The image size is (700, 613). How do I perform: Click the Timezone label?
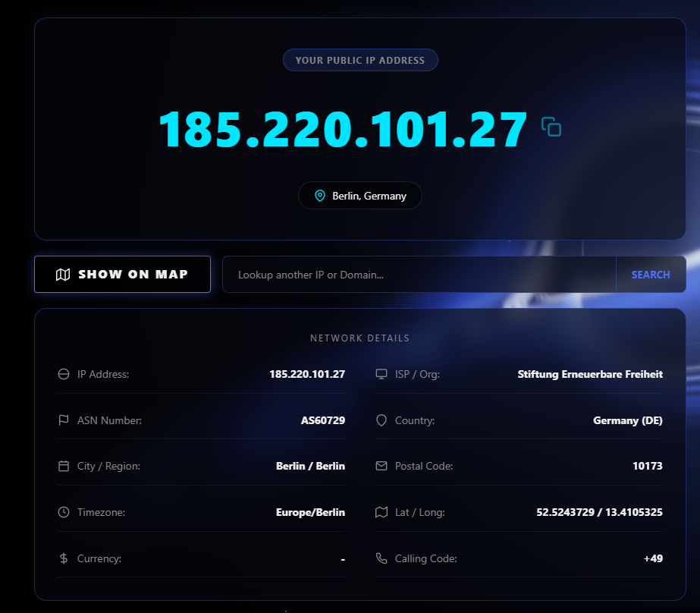[x=101, y=512]
